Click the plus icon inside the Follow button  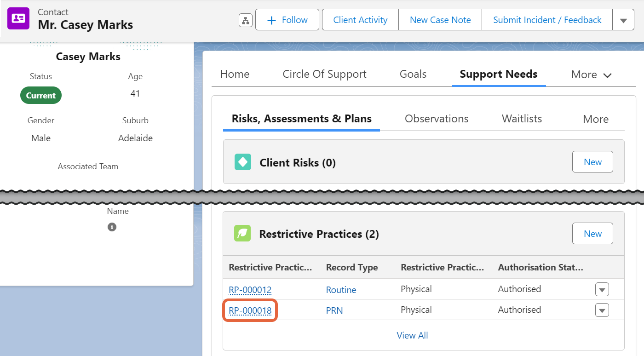click(x=271, y=20)
